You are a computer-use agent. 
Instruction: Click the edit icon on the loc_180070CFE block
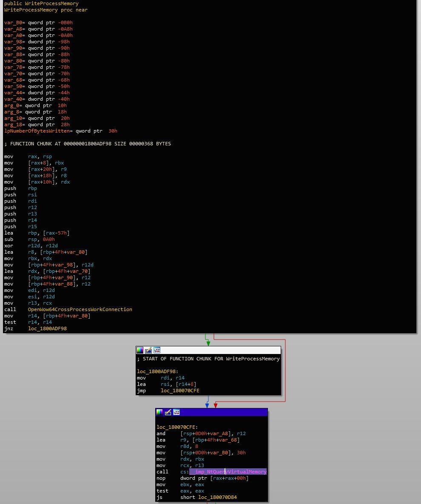(x=168, y=412)
